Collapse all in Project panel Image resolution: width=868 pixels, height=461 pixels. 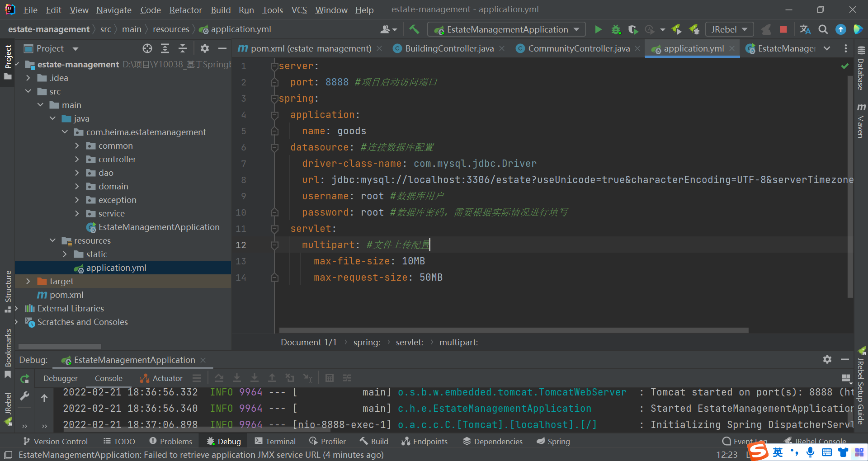pyautogui.click(x=183, y=48)
